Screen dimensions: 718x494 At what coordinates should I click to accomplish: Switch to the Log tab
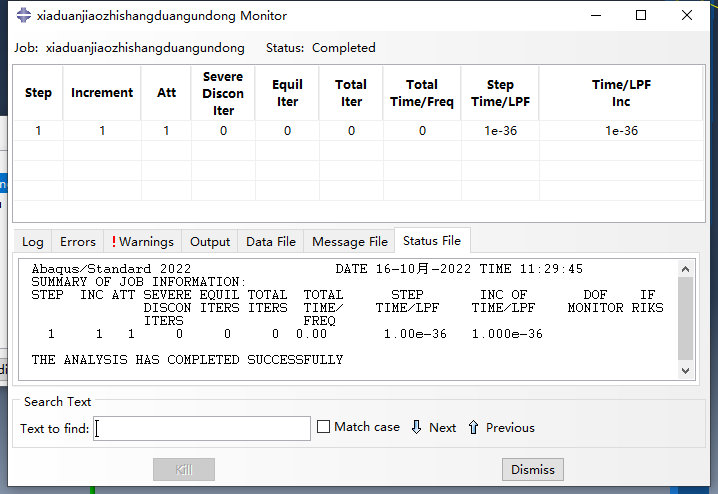(x=33, y=241)
